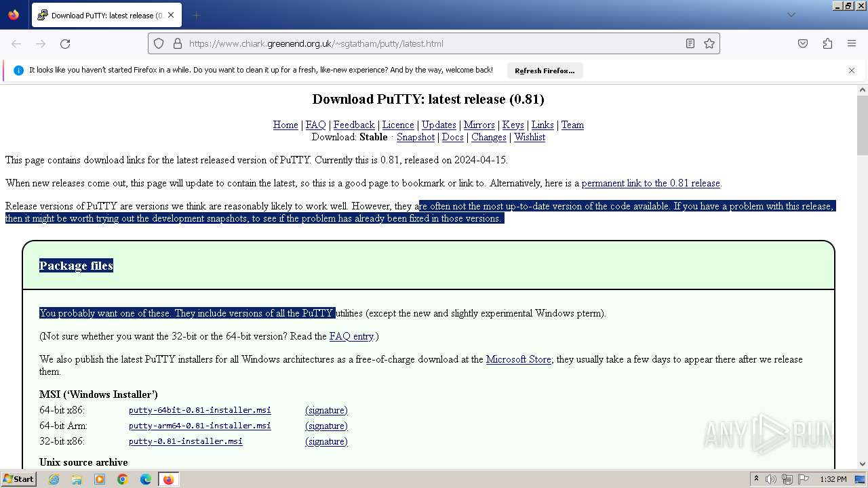Open the Action Center flag tray icon

[x=804, y=479]
